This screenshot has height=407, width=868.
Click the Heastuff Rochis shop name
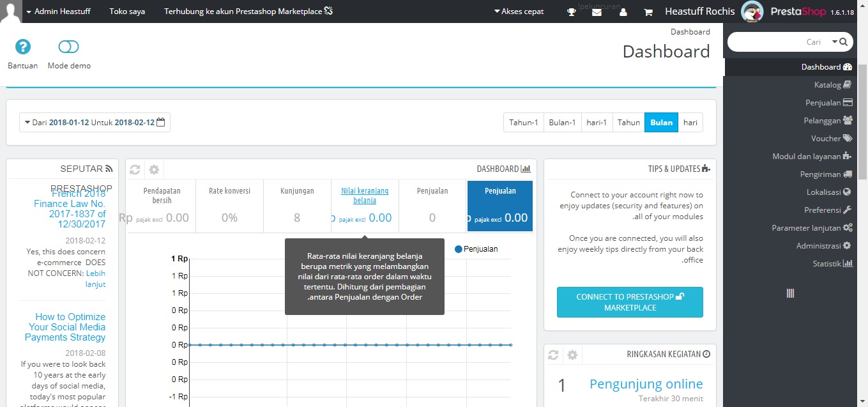coord(700,12)
